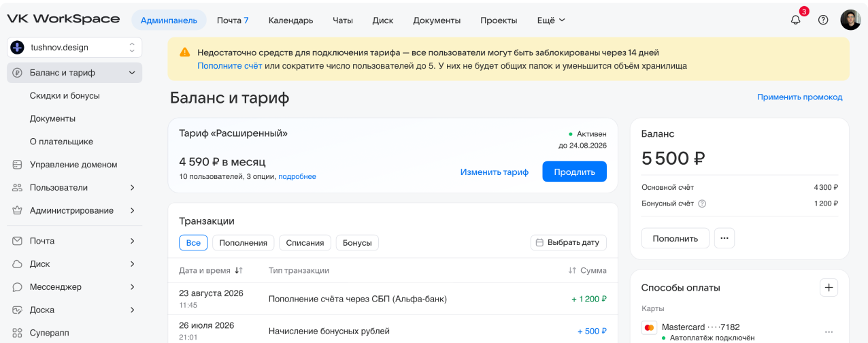
Task: Expand the Администрирование section chevron
Action: coord(132,211)
